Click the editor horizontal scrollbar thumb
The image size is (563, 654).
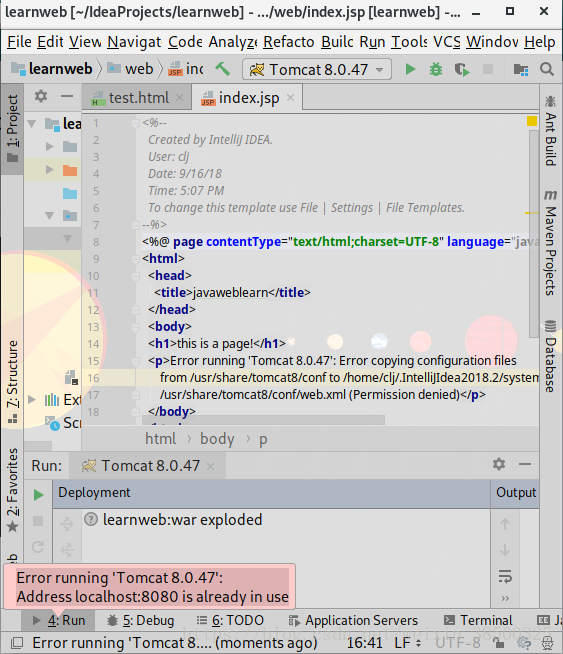click(264, 420)
